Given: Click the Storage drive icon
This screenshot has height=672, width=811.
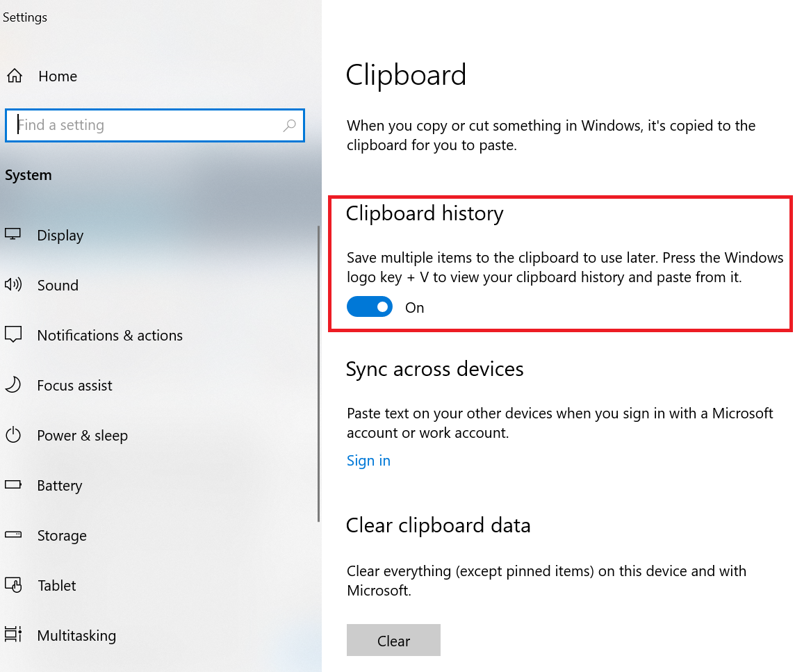Looking at the screenshot, I should [x=13, y=535].
